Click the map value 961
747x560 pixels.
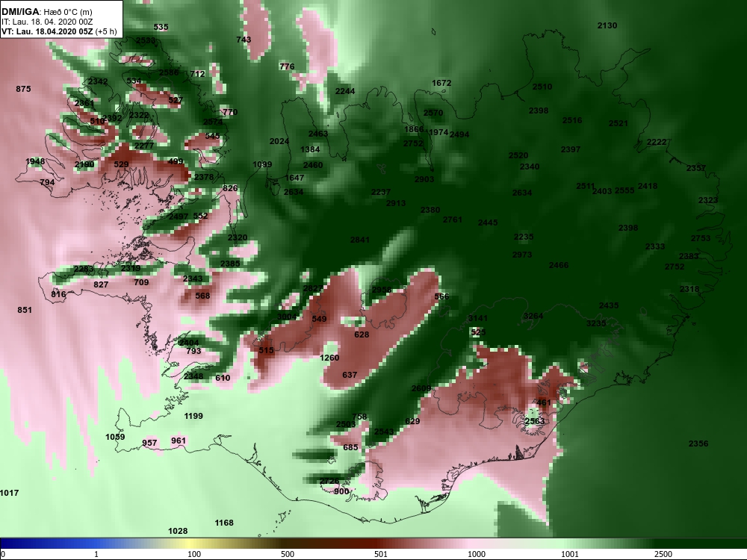179,441
